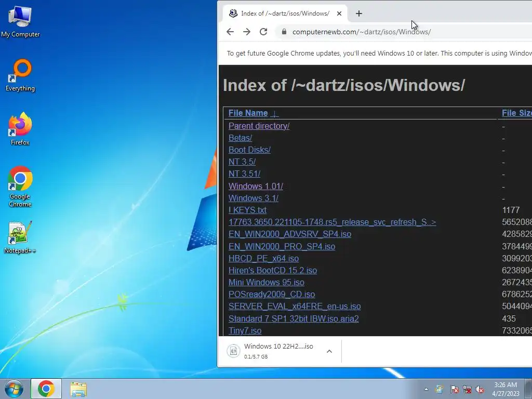532x399 pixels.
Task: Open the Betas/ folder
Action: tap(240, 138)
